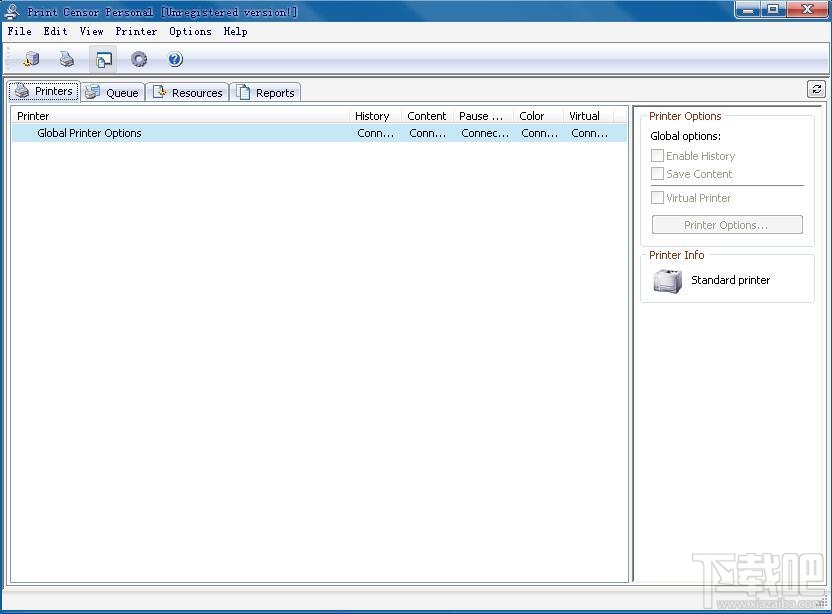Select the Global Printer Options row
Image resolution: width=832 pixels, height=614 pixels.
click(x=319, y=133)
